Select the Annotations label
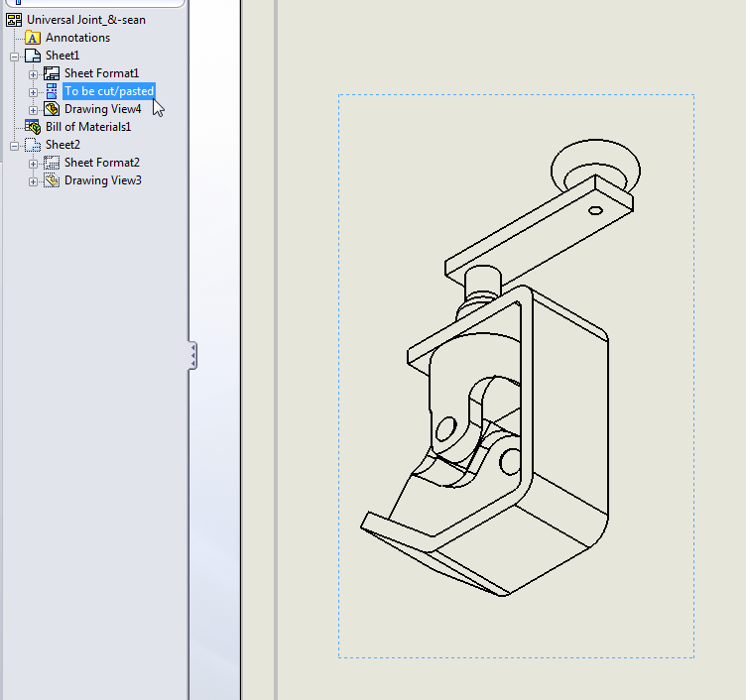 [77, 38]
